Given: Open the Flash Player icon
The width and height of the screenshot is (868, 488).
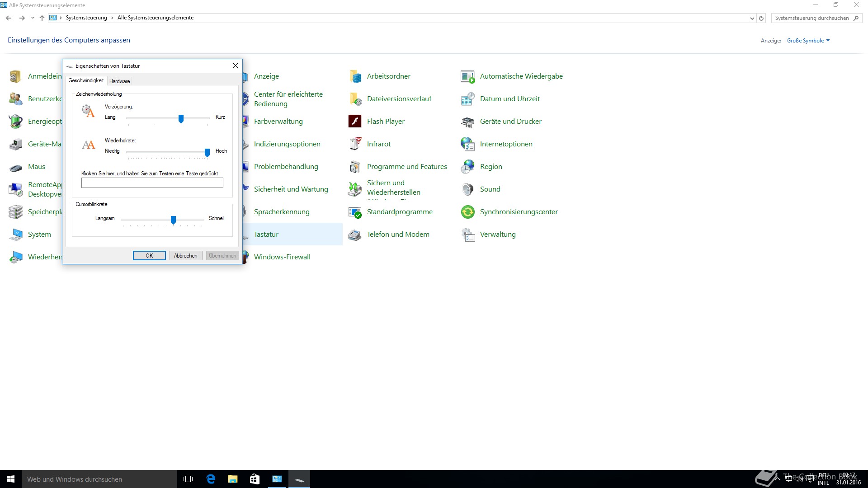Looking at the screenshot, I should (x=355, y=121).
